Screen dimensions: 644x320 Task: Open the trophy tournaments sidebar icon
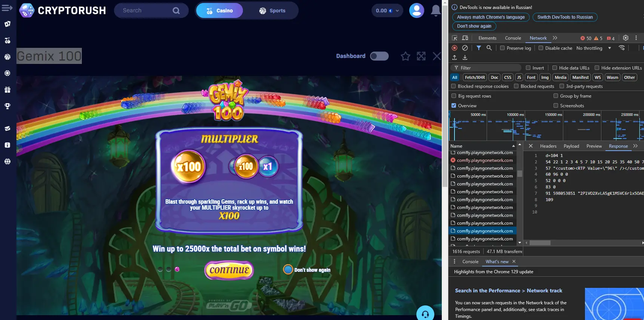pyautogui.click(x=7, y=106)
